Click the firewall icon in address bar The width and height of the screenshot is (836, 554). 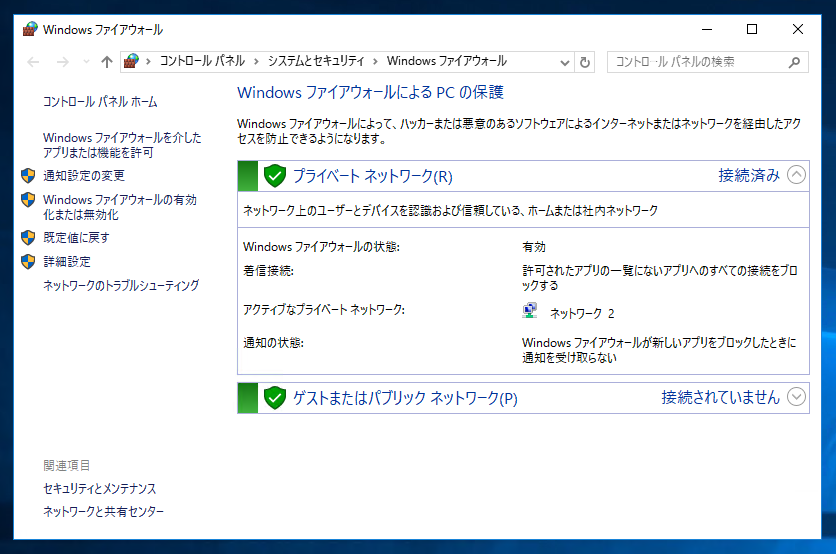[x=131, y=61]
